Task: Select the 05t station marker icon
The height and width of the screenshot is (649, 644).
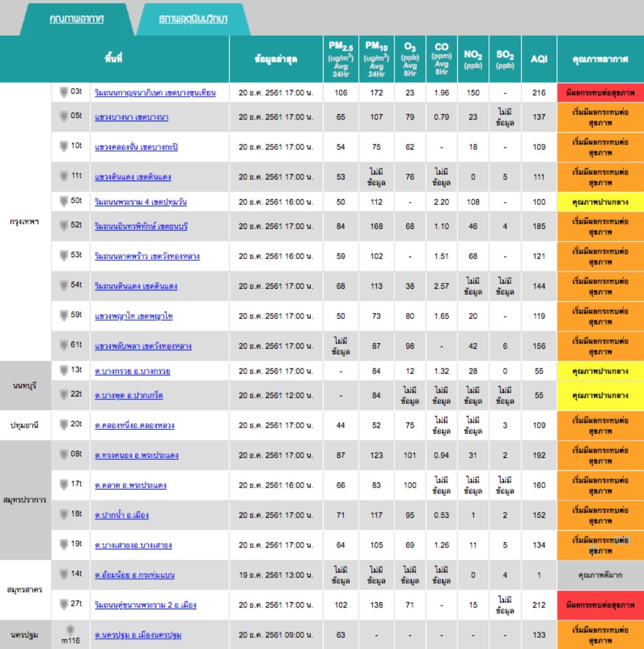Action: [63, 116]
